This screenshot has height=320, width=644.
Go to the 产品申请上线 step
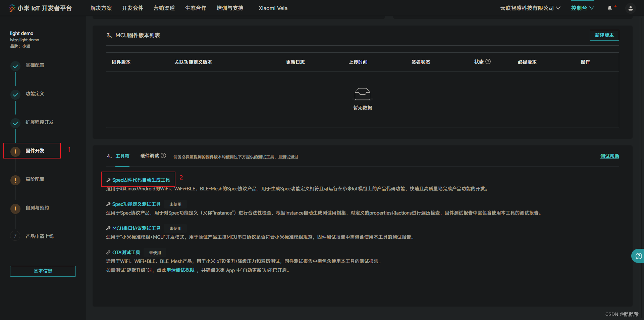click(x=40, y=236)
